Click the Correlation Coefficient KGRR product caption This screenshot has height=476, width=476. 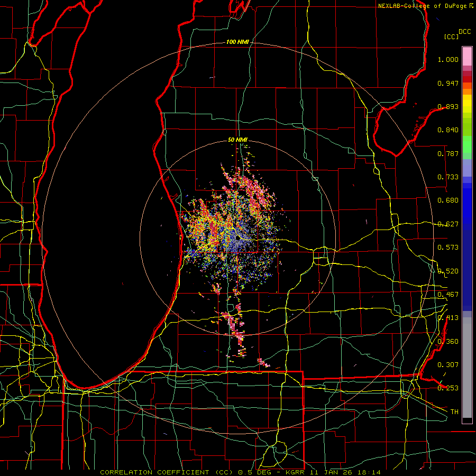tap(240, 472)
